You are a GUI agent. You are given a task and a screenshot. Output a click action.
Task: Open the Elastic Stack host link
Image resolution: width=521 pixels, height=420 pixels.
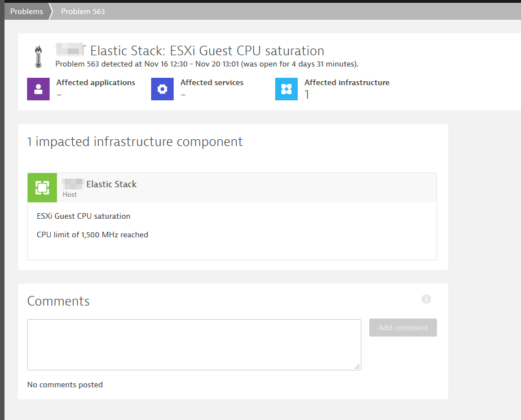pos(111,184)
